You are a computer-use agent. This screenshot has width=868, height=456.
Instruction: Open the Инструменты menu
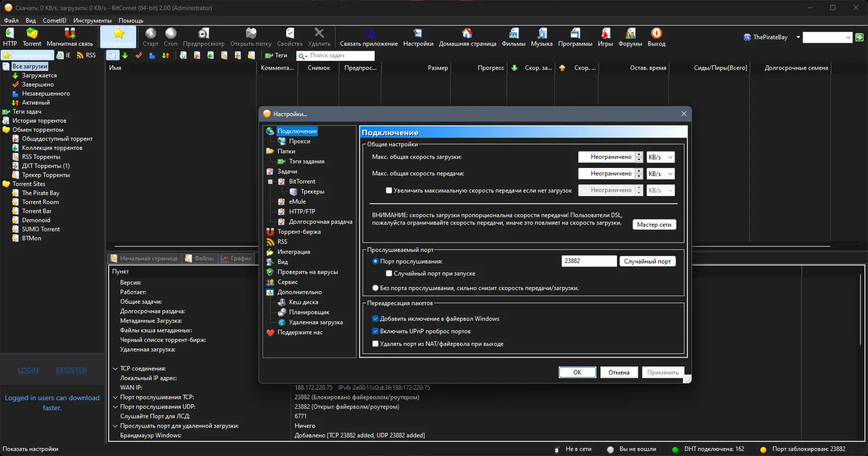tap(93, 21)
